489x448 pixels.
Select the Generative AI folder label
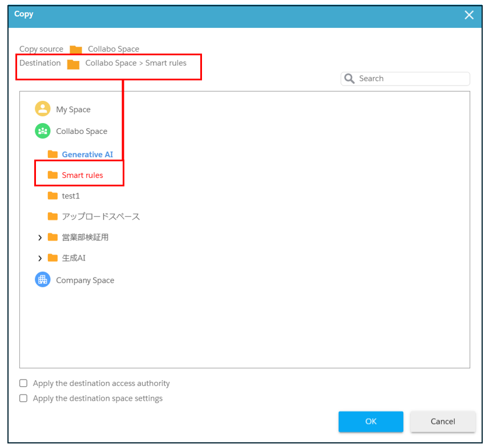[87, 154]
